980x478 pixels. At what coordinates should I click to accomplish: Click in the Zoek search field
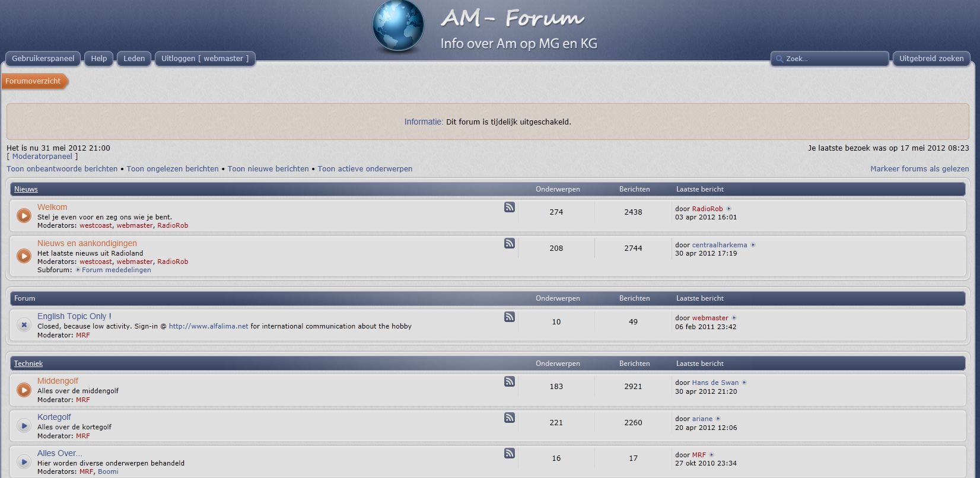[833, 59]
